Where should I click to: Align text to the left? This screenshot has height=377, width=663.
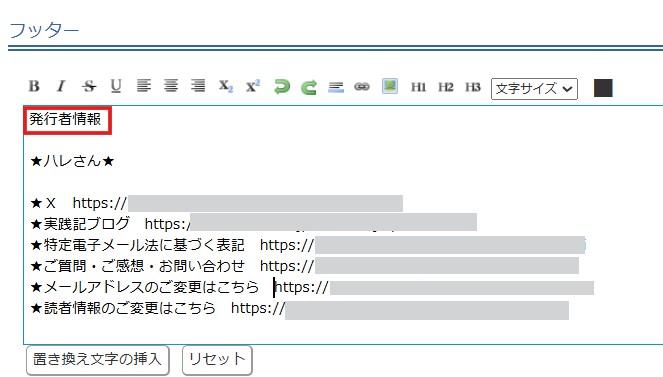[144, 86]
